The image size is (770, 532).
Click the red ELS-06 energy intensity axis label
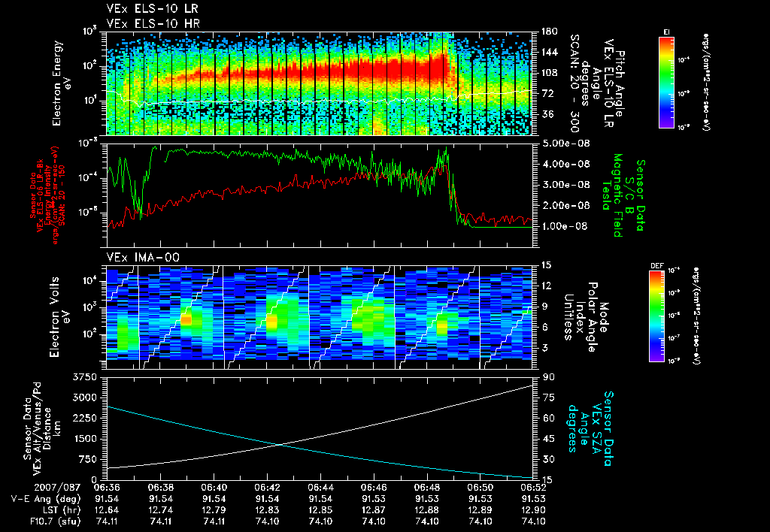47,195
